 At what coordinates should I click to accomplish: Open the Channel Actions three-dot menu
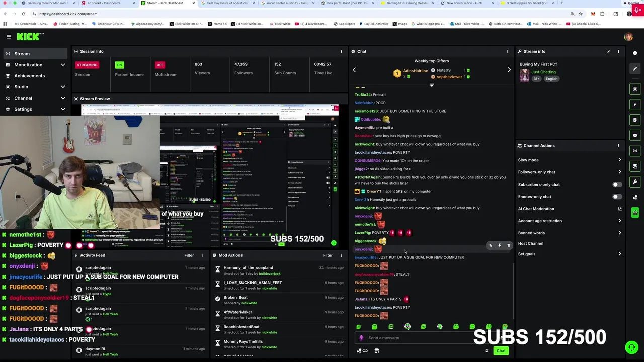coord(618,146)
